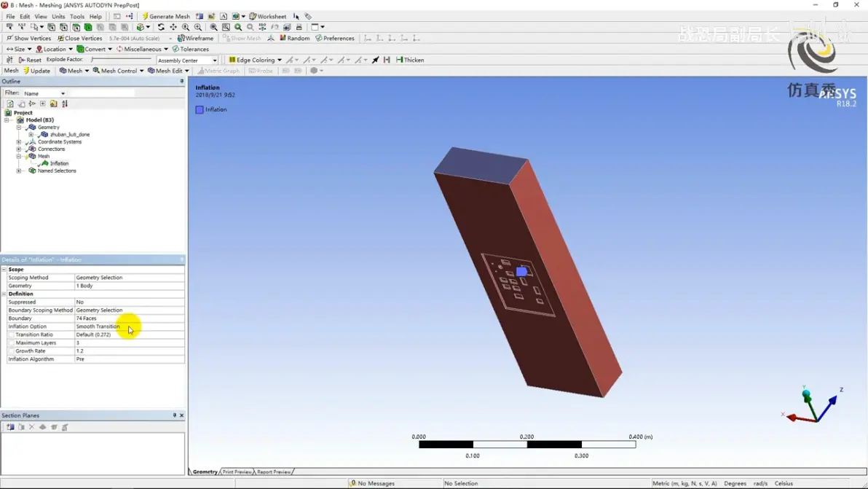The width and height of the screenshot is (868, 489).
Task: Click the folder grouping icon in Outline toolbar
Action: point(54,103)
